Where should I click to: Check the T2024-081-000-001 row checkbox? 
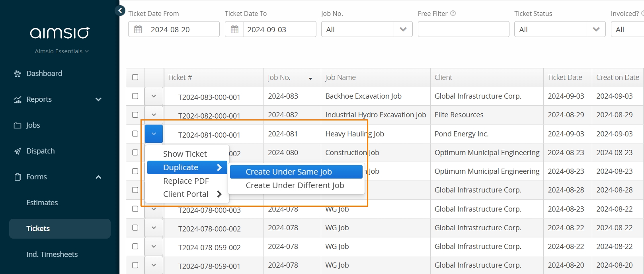(x=135, y=134)
